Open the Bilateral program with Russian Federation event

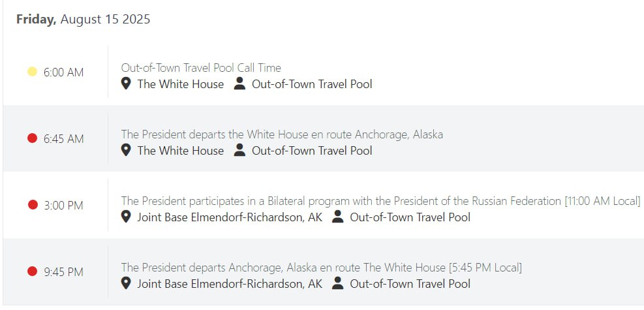click(380, 201)
